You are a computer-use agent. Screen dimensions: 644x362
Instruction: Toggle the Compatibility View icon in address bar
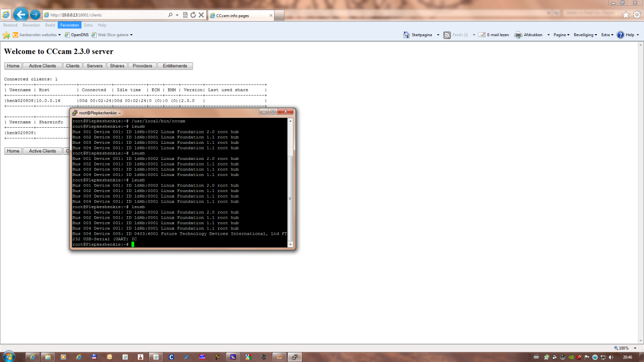(x=185, y=15)
